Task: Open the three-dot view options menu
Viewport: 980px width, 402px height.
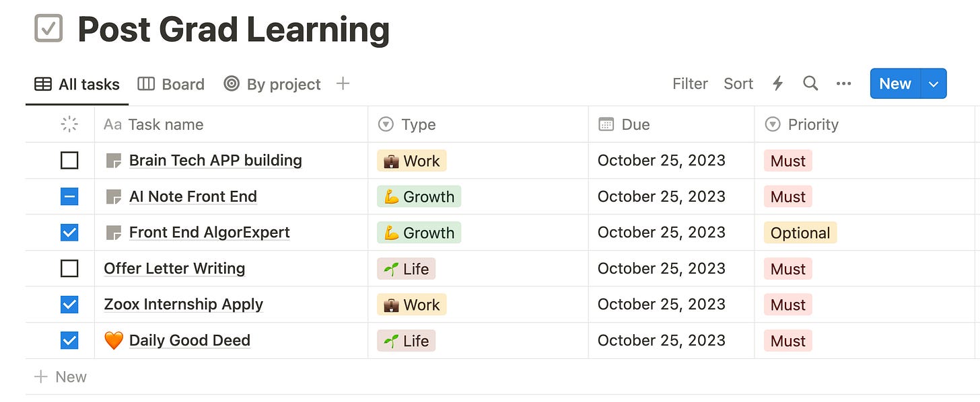Action: [843, 83]
